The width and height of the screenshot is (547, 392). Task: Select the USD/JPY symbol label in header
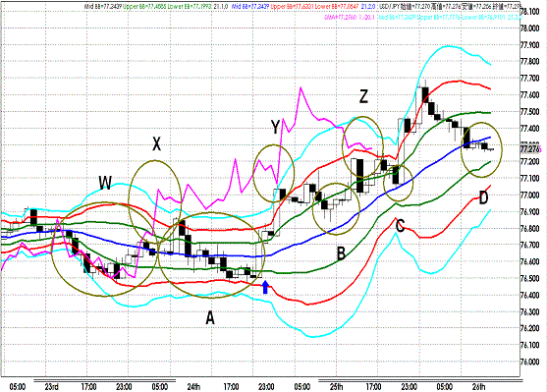click(390, 6)
